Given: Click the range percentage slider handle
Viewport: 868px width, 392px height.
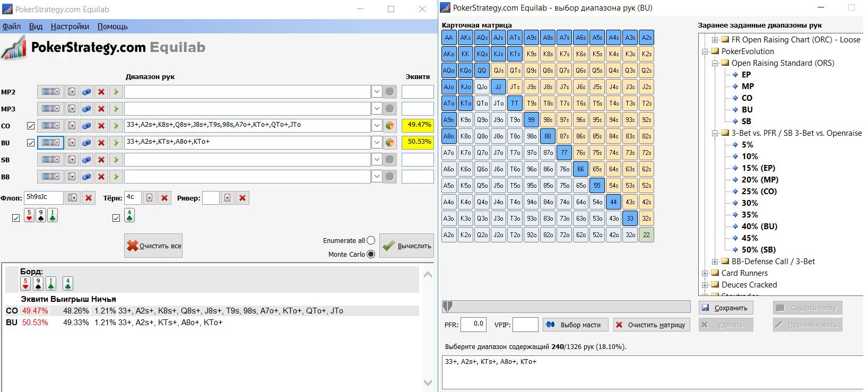Looking at the screenshot, I should [x=447, y=306].
